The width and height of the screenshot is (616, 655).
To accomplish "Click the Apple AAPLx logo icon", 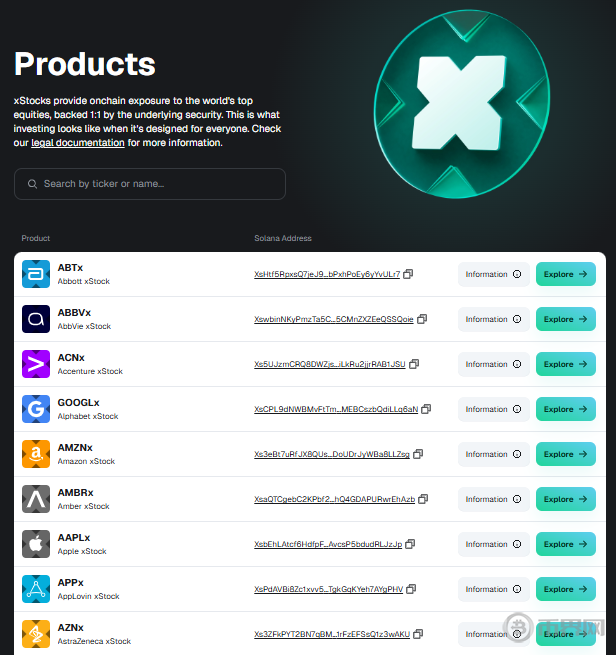I will click(x=36, y=544).
